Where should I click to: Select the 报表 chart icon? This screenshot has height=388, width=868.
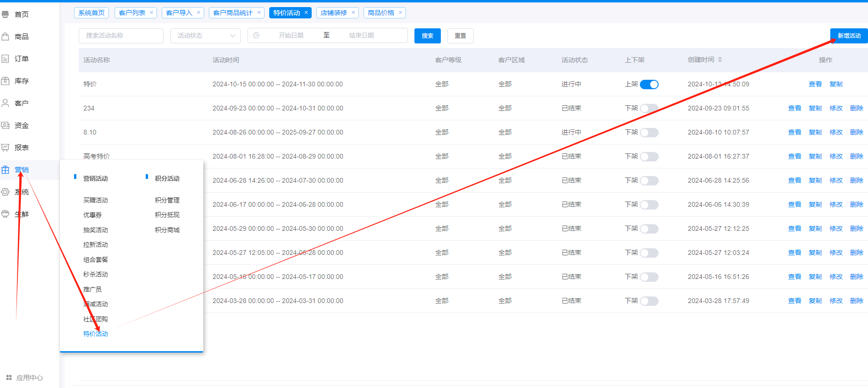pos(6,147)
